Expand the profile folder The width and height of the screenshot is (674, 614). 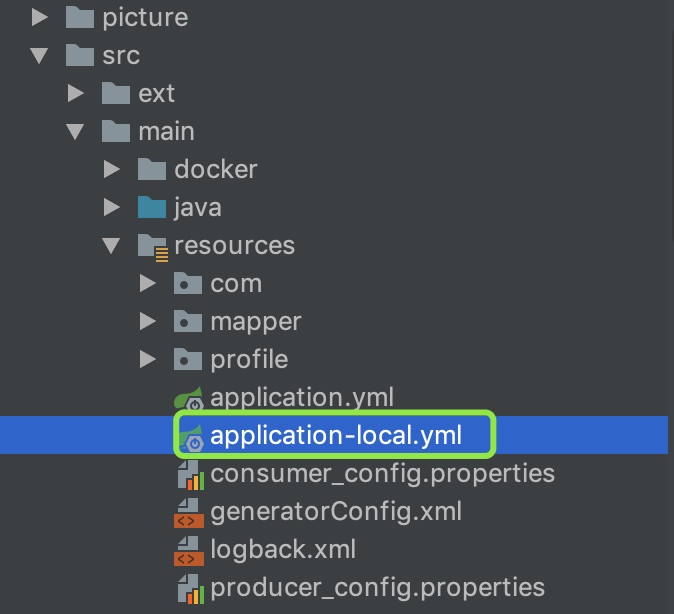(x=148, y=359)
